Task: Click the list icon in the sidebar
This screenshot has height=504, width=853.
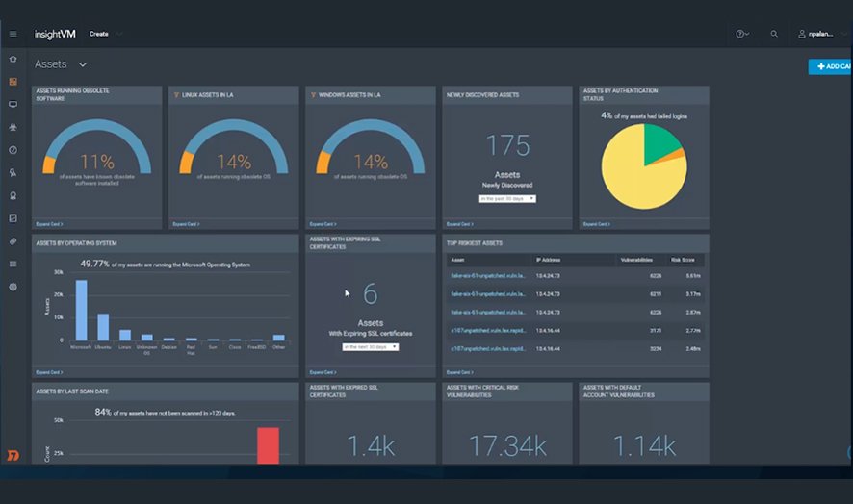Action: coord(13,264)
